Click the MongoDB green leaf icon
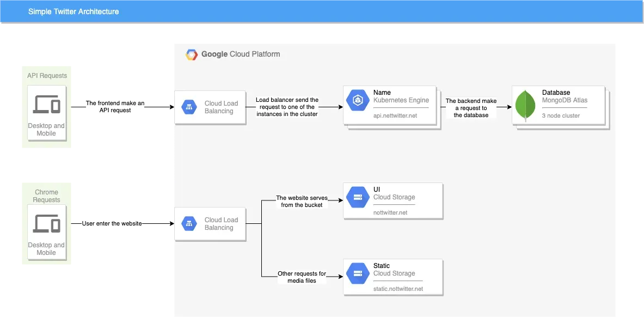Image resolution: width=644 pixels, height=317 pixels. [525, 105]
